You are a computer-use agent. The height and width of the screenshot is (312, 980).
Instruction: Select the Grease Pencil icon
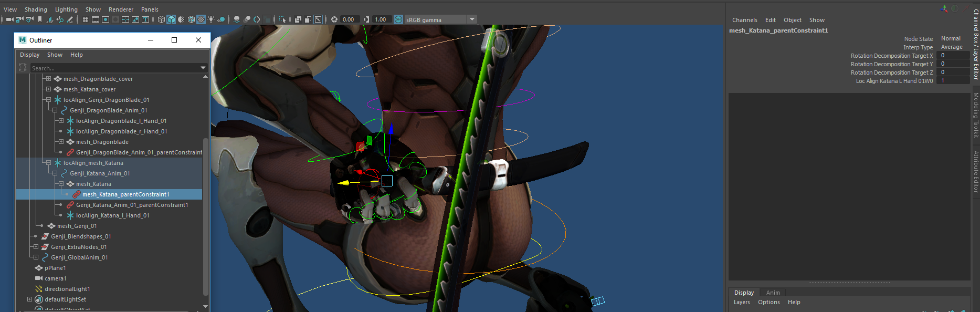click(70, 19)
